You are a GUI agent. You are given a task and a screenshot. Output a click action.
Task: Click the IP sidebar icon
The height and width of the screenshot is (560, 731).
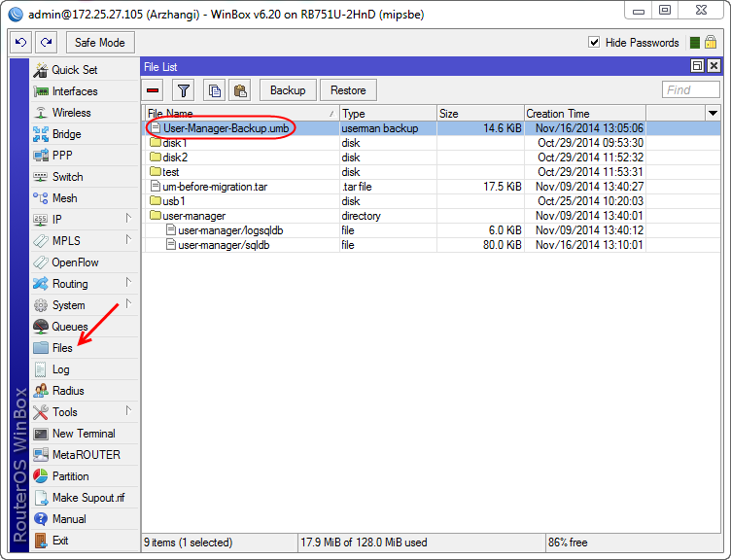pos(41,220)
